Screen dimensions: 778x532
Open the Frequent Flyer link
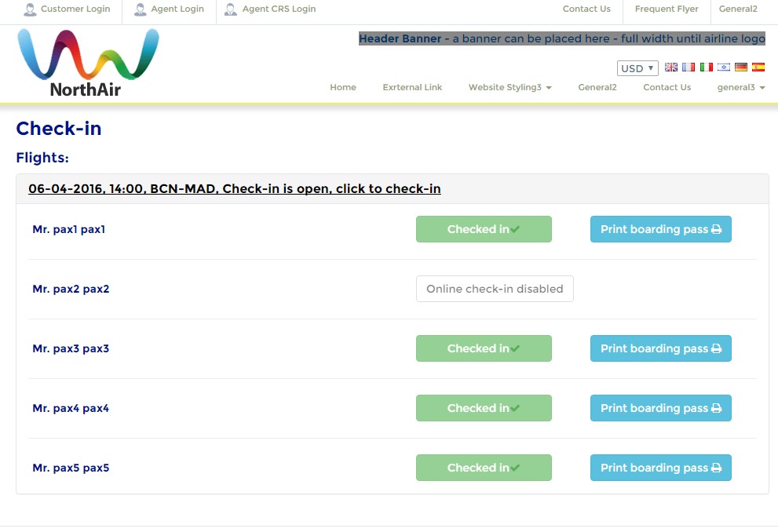667,9
